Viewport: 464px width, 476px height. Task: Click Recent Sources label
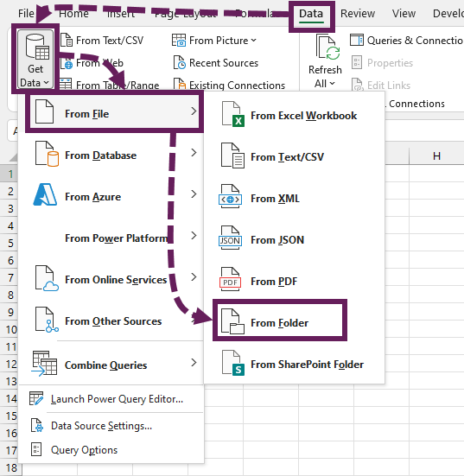(x=224, y=63)
